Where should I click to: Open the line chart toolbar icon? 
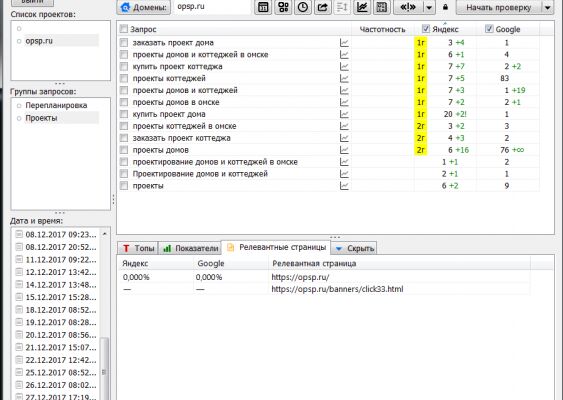[x=362, y=7]
